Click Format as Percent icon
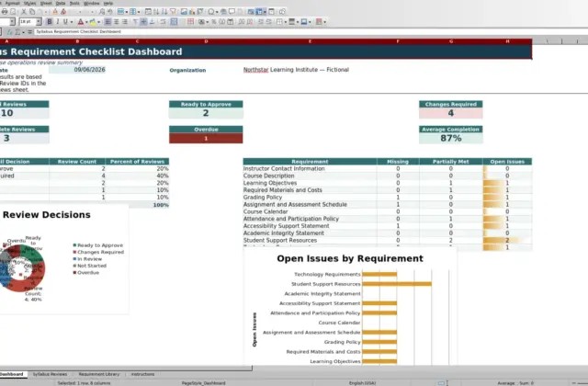The image size is (588, 386). point(214,22)
